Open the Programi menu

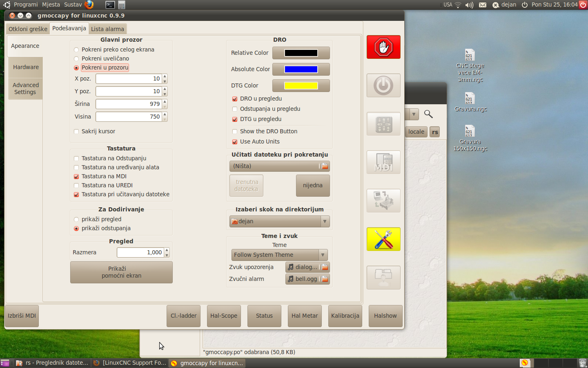(26, 4)
